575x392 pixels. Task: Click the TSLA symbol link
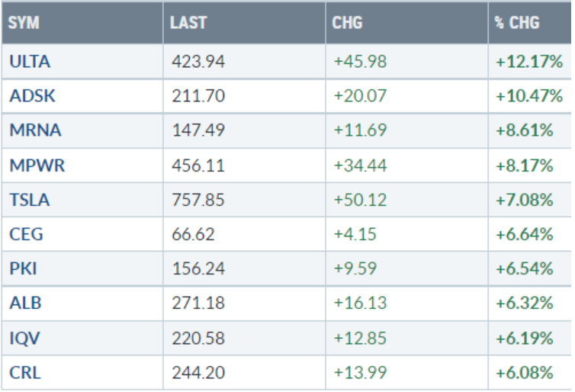click(x=29, y=200)
